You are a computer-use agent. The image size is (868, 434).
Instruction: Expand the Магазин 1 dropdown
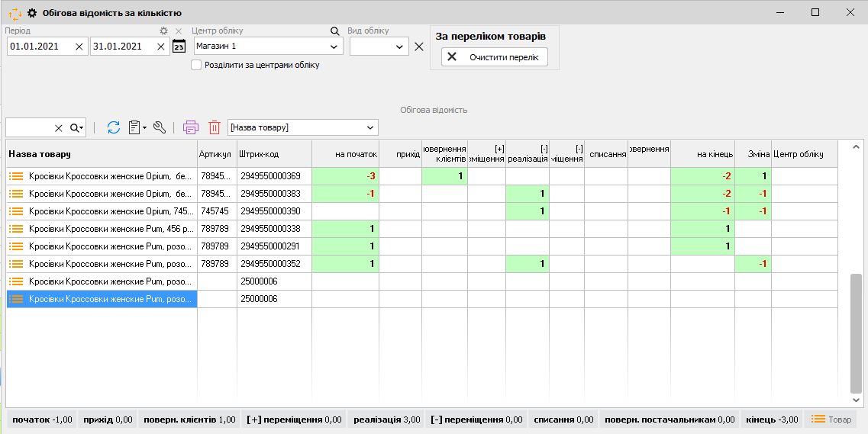point(334,47)
